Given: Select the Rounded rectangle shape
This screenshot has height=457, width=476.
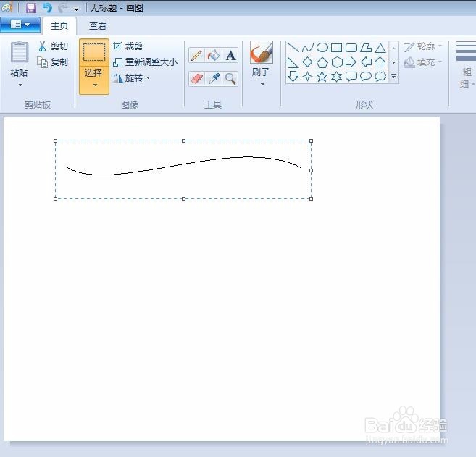Looking at the screenshot, I should [351, 48].
